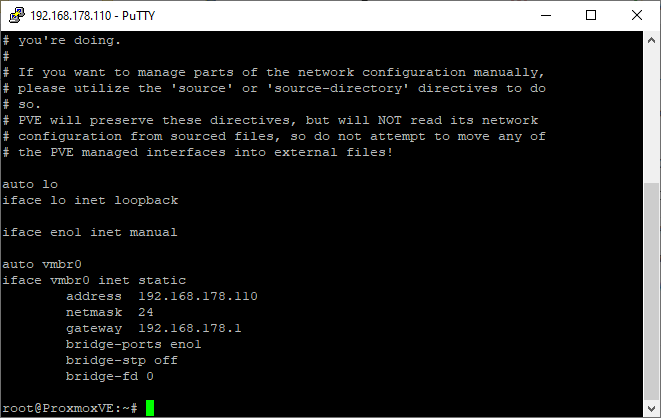The height and width of the screenshot is (418, 661).
Task: Click the vertical scrollbar thumb
Action: (x=651, y=292)
